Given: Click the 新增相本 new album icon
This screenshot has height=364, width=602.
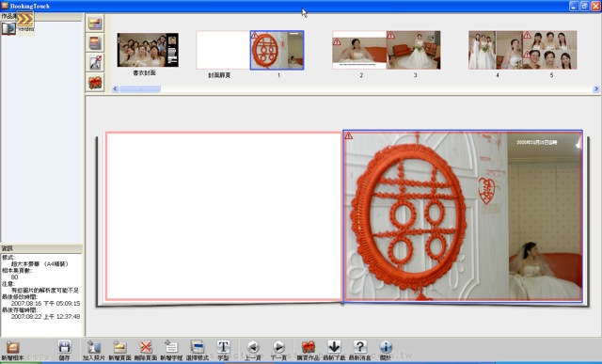Looking at the screenshot, I should (x=12, y=347).
